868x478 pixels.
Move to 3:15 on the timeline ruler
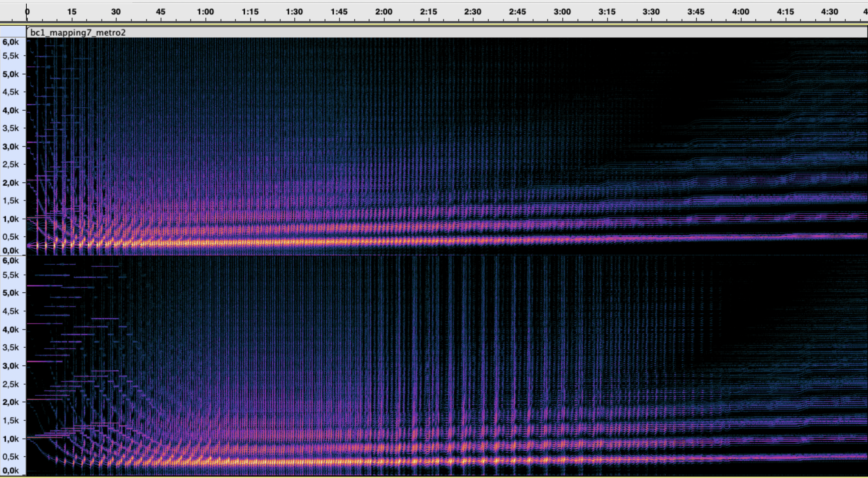(x=607, y=12)
